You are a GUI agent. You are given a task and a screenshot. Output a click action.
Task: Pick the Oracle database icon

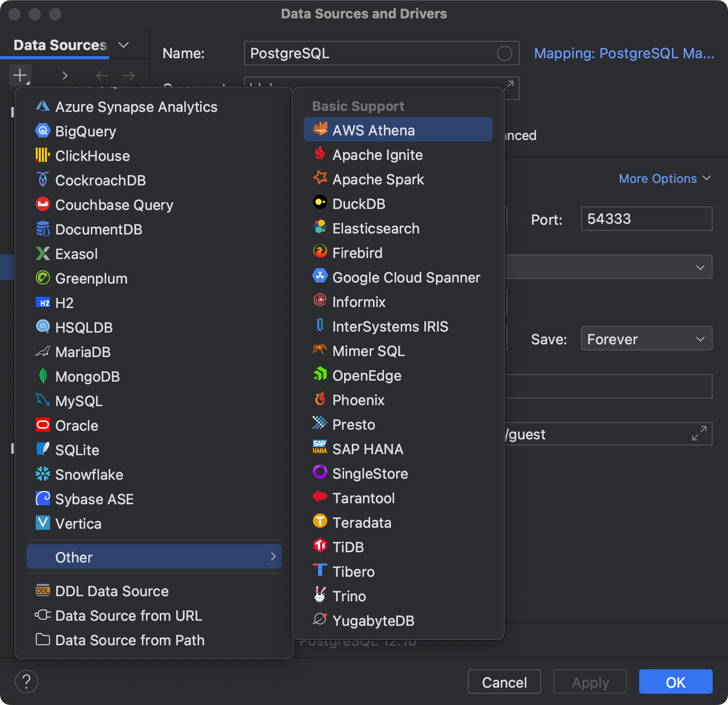pyautogui.click(x=43, y=425)
